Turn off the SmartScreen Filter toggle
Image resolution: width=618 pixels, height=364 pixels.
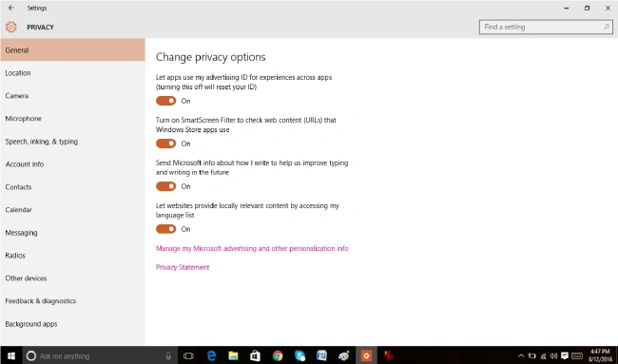point(166,144)
